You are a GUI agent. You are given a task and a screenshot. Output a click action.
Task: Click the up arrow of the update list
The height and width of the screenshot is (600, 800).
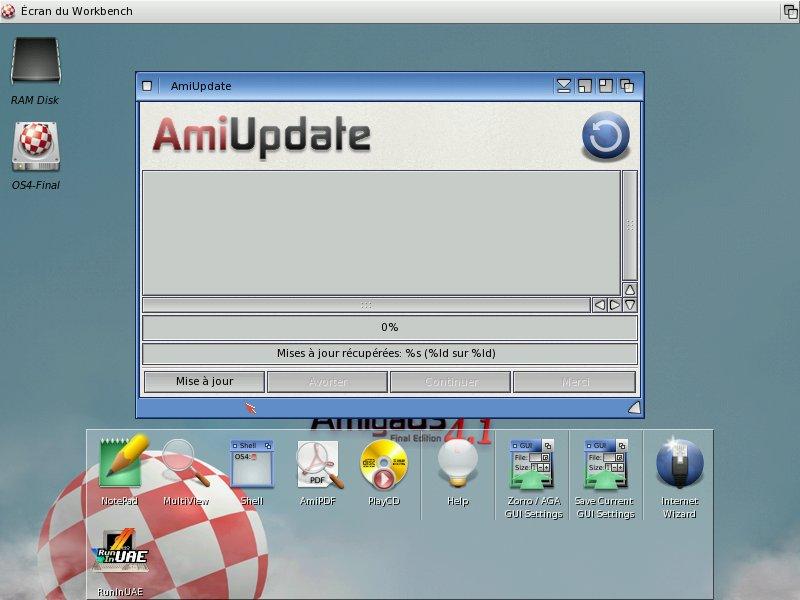click(x=630, y=290)
